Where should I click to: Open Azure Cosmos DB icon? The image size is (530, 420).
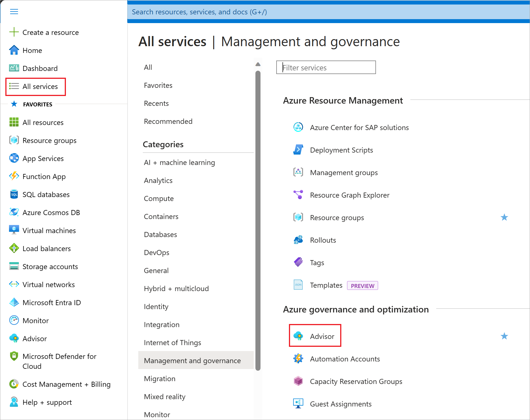coord(14,212)
